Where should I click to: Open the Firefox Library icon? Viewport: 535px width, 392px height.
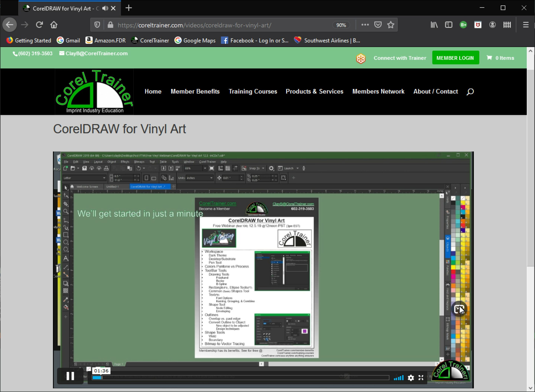point(434,25)
